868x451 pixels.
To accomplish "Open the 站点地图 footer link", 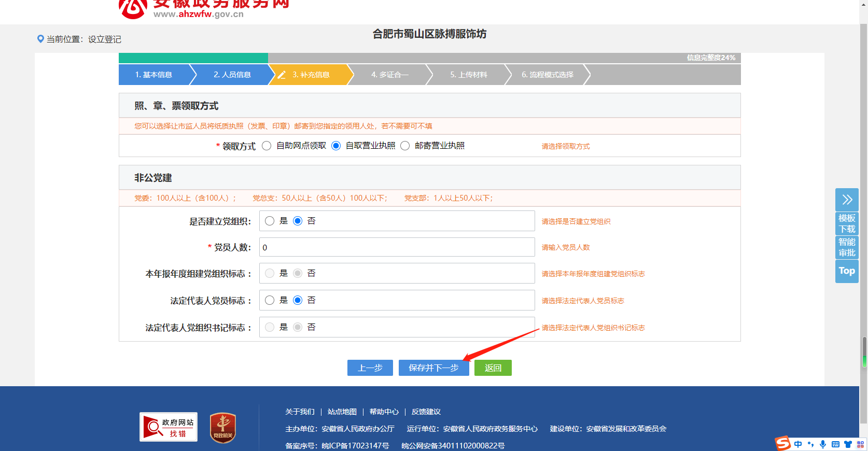I will tap(342, 412).
